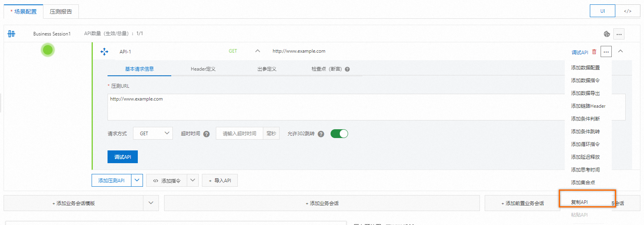
Task: Expand dropdown next to 添加业务会话模版
Action: [151, 203]
